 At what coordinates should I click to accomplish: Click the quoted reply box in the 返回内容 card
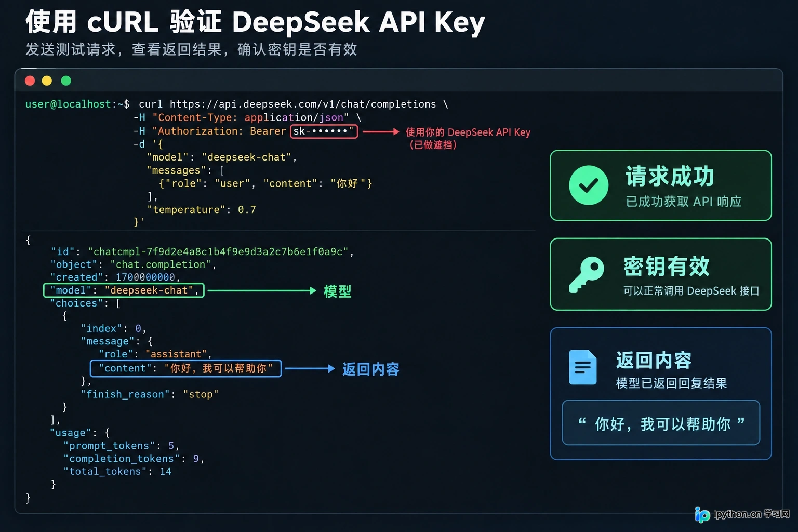click(x=661, y=423)
